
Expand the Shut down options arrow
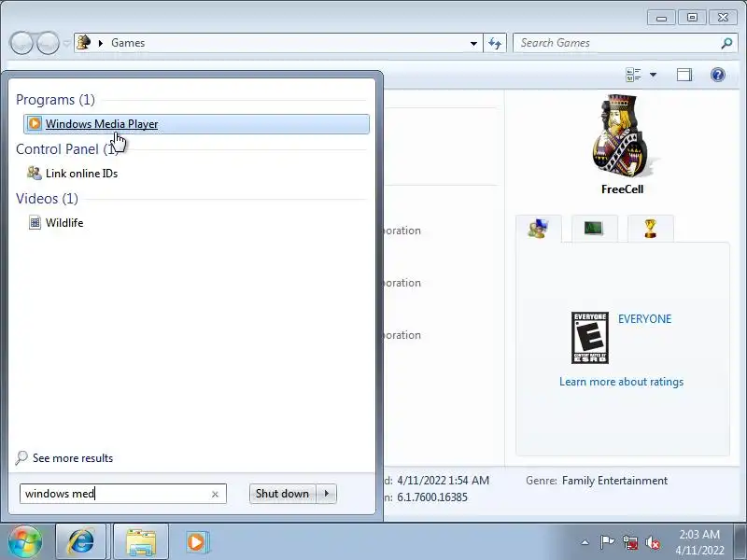tap(327, 494)
